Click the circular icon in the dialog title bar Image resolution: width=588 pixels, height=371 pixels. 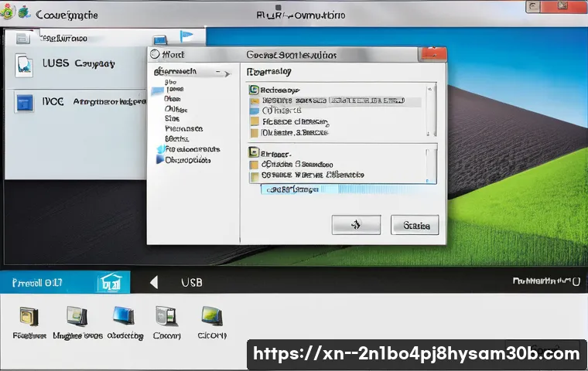(x=156, y=54)
